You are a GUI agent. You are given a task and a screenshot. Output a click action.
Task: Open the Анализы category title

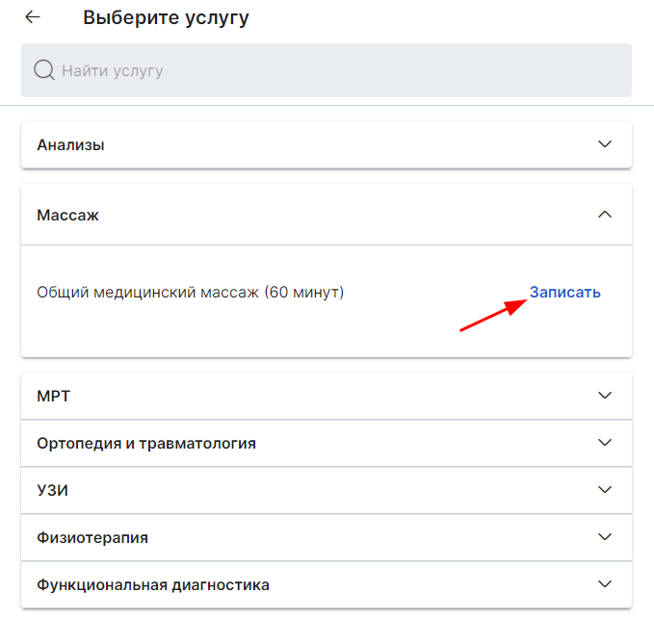point(70,145)
